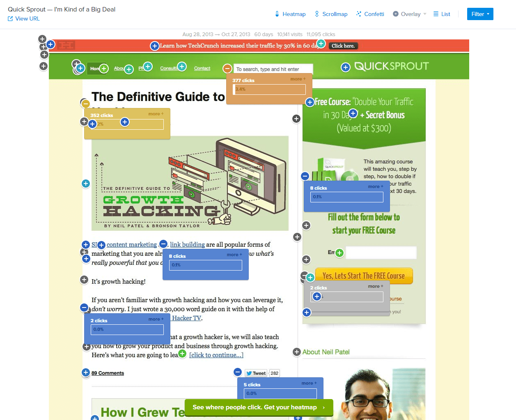Click the Email input field in sidebar
The height and width of the screenshot is (420, 516).
(381, 252)
